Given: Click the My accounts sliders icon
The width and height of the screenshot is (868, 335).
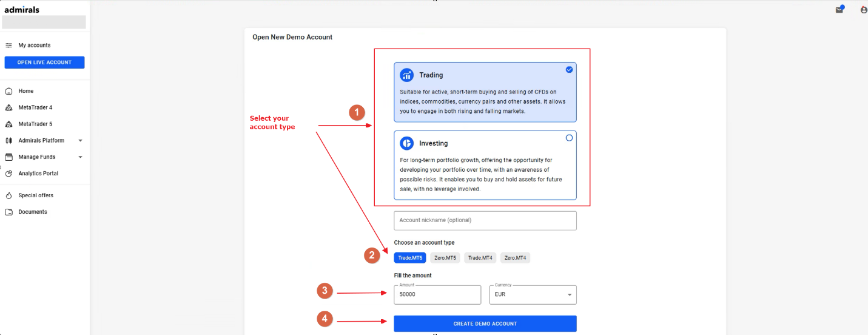Looking at the screenshot, I should click(x=8, y=46).
